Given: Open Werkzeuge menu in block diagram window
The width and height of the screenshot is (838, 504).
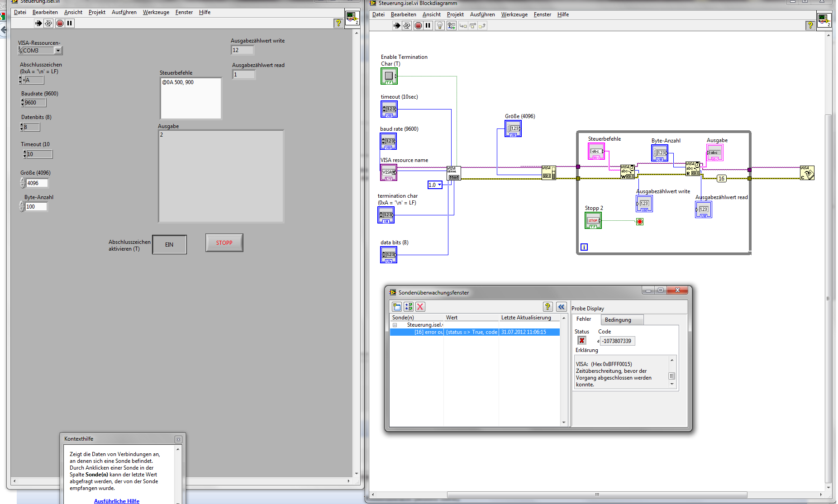Looking at the screenshot, I should 514,14.
